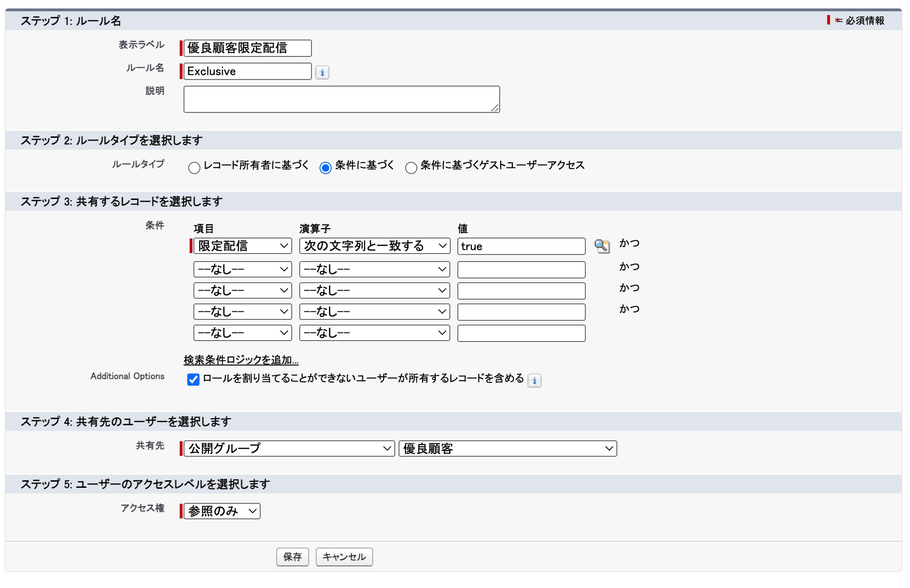Image resolution: width=910 pixels, height=588 pixels.
Task: Open the 公開グループ share-with dropdown
Action: pyautogui.click(x=289, y=449)
